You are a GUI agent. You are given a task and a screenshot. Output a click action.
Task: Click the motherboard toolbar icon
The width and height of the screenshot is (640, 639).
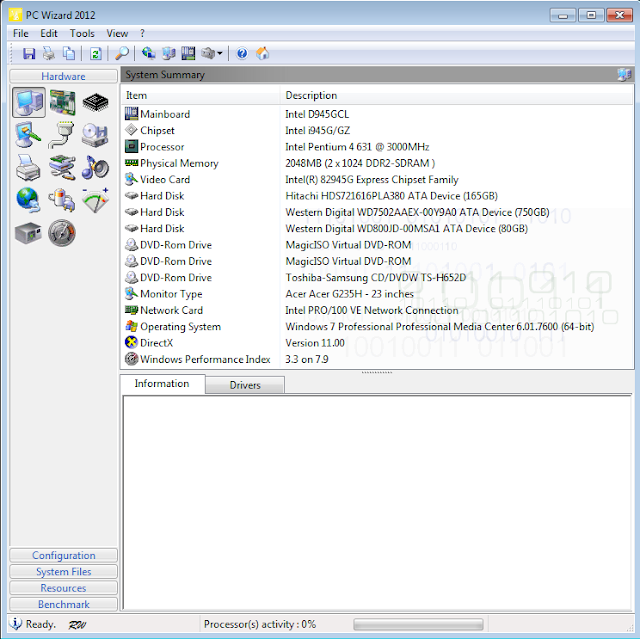pyautogui.click(x=188, y=53)
